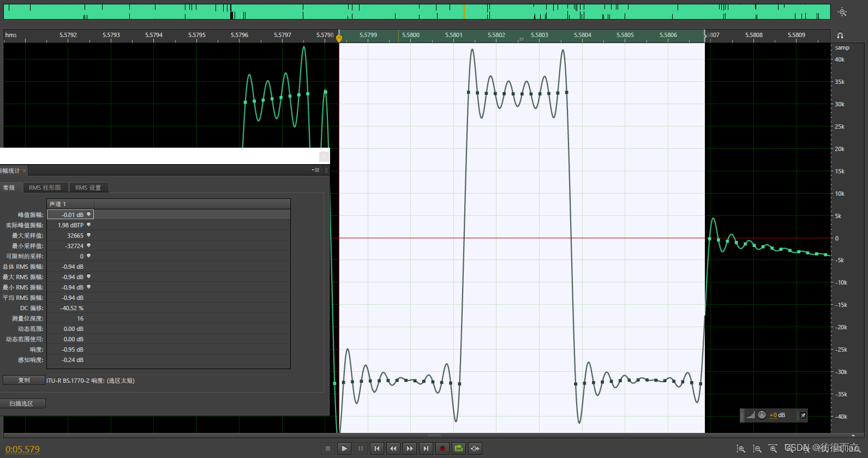This screenshot has width=868, height=458.
Task: Click the total RMS value -0.94 dB
Action: coord(73,267)
